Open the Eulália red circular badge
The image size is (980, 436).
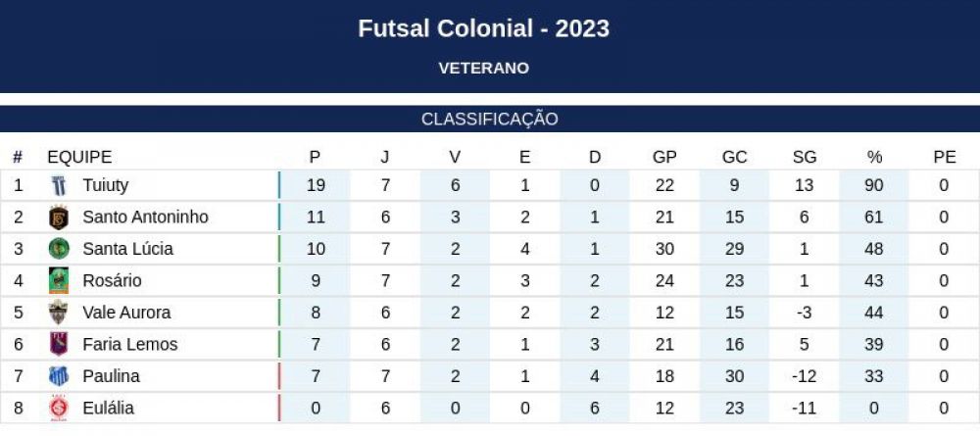[x=59, y=408]
